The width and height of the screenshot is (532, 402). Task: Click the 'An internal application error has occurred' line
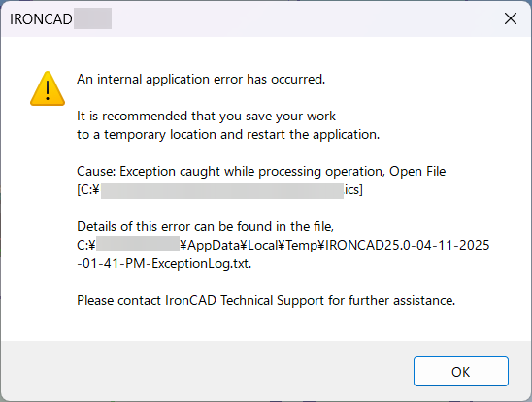coord(201,79)
